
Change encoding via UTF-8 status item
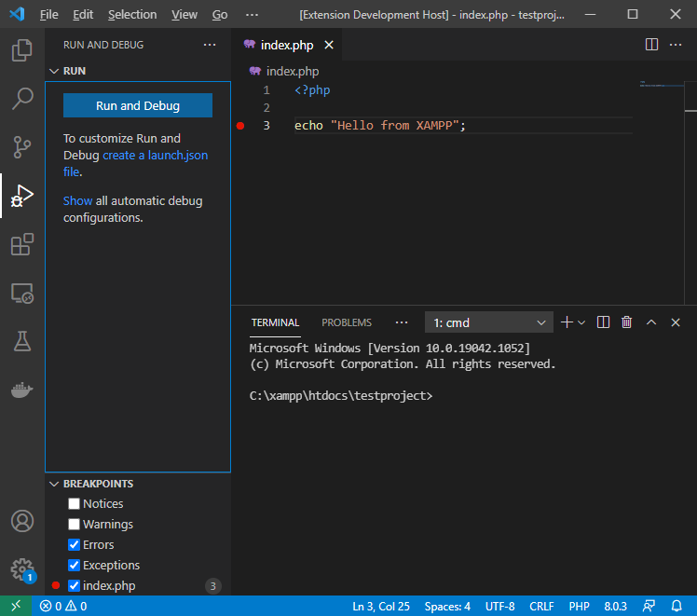499,606
